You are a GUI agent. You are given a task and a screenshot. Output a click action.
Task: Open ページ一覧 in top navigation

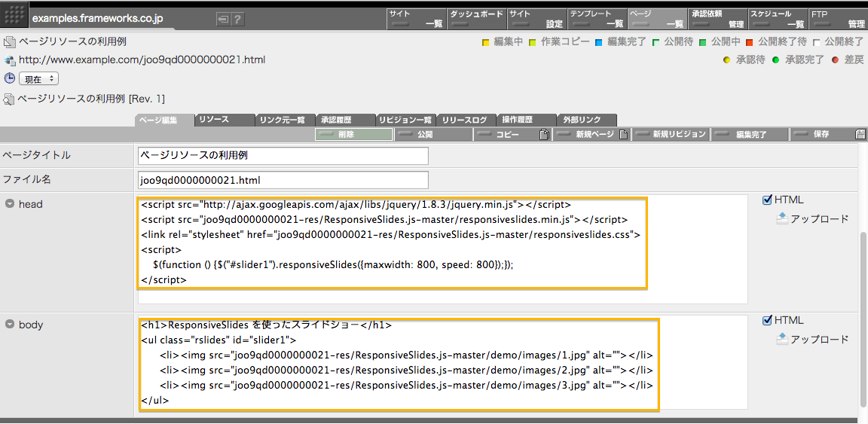pyautogui.click(x=657, y=19)
